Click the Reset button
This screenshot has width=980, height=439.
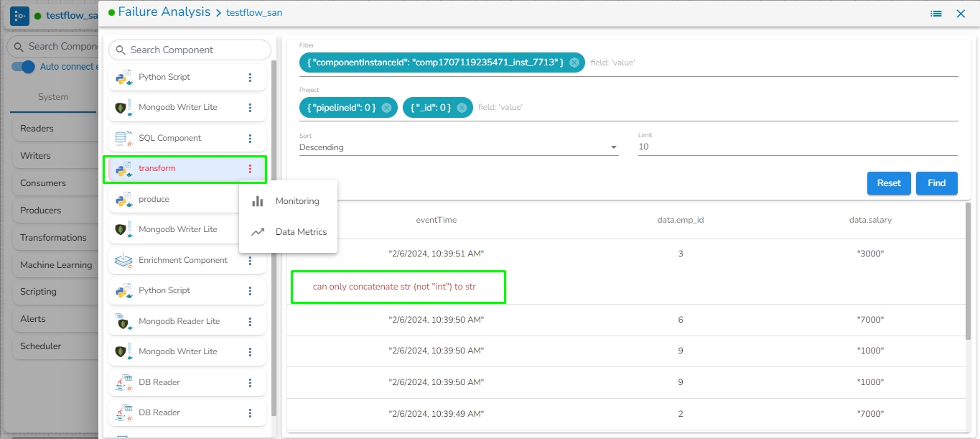pos(889,183)
